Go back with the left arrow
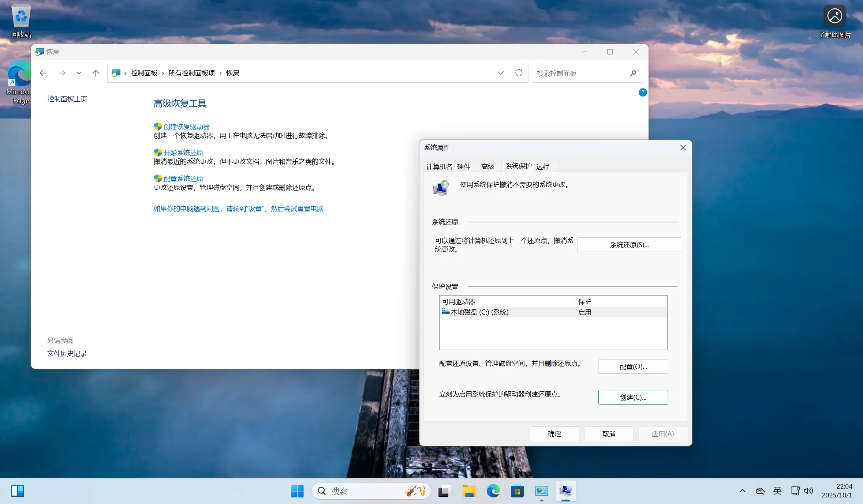 click(43, 73)
